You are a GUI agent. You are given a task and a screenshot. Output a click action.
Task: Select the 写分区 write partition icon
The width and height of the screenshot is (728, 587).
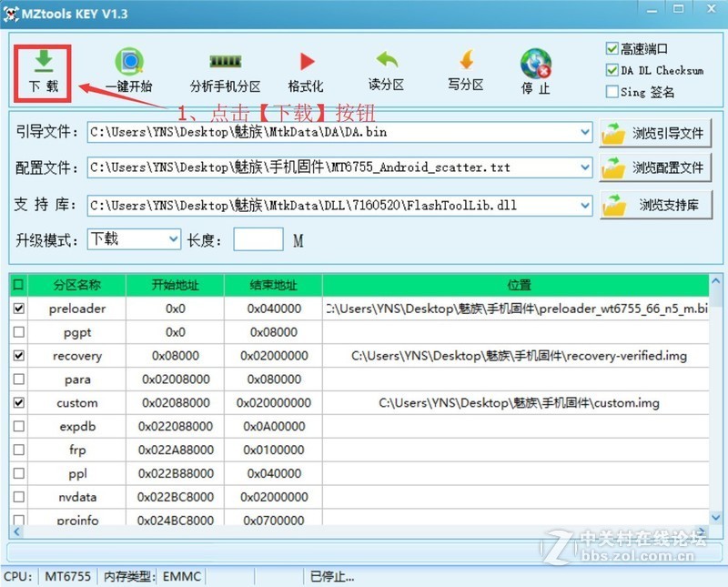(466, 62)
